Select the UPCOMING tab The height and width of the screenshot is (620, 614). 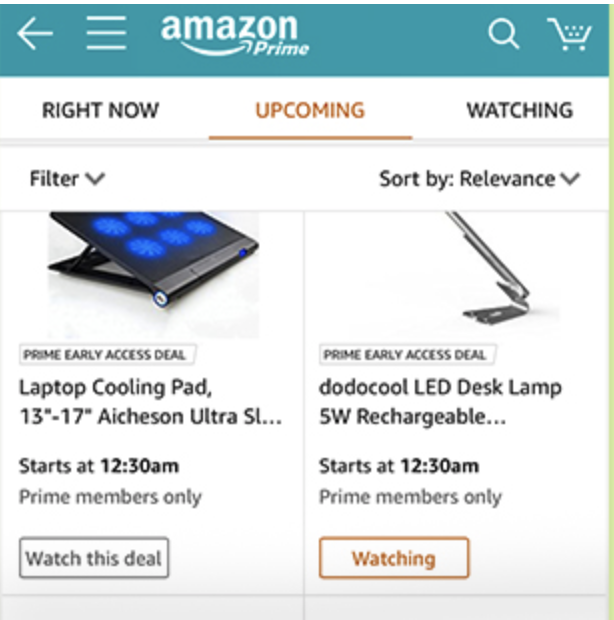pyautogui.click(x=310, y=110)
